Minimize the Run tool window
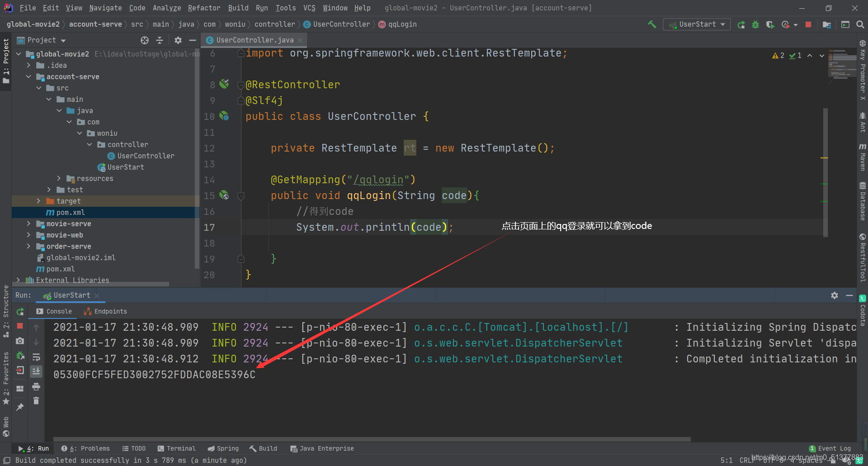The image size is (868, 466). pos(849,295)
